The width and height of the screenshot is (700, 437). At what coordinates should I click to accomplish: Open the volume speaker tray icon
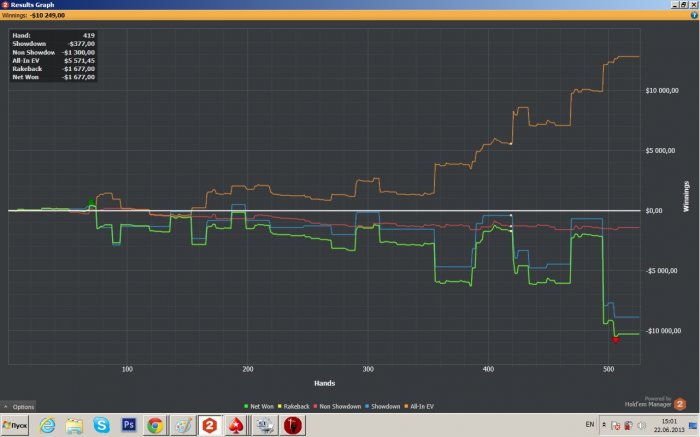click(x=642, y=425)
